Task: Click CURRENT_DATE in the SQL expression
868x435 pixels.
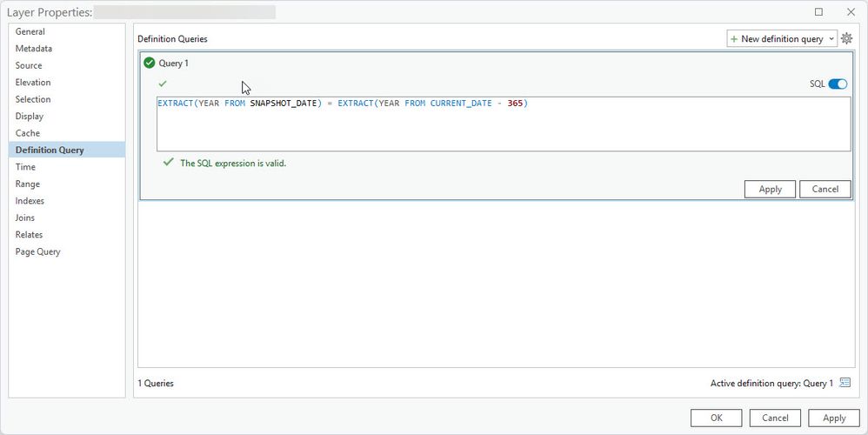Action: point(461,103)
